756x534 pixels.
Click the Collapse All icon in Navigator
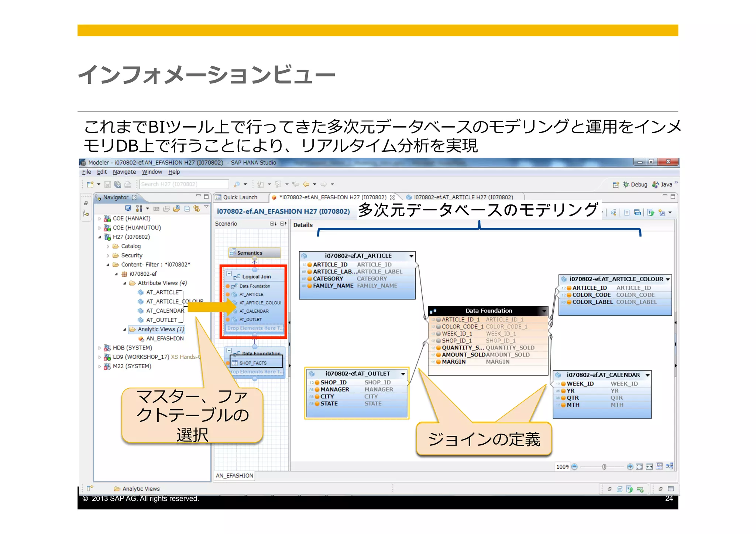tap(187, 209)
